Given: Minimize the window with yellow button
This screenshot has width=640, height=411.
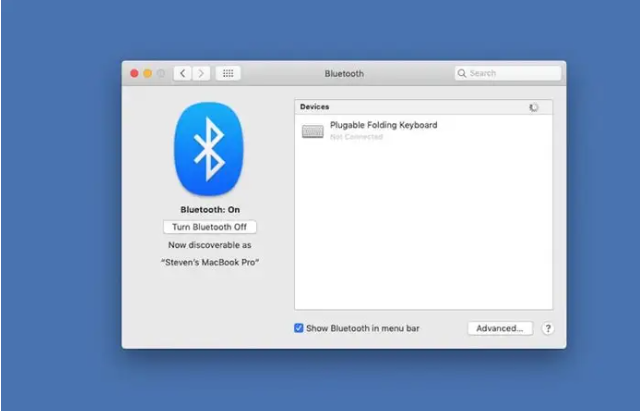Looking at the screenshot, I should point(147,73).
